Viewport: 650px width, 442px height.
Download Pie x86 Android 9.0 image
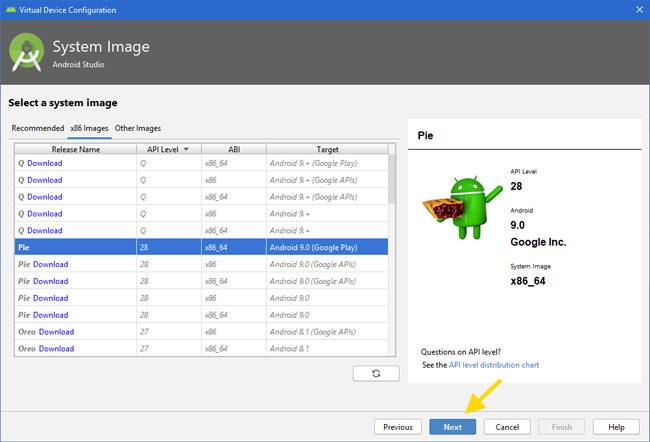[x=51, y=298]
